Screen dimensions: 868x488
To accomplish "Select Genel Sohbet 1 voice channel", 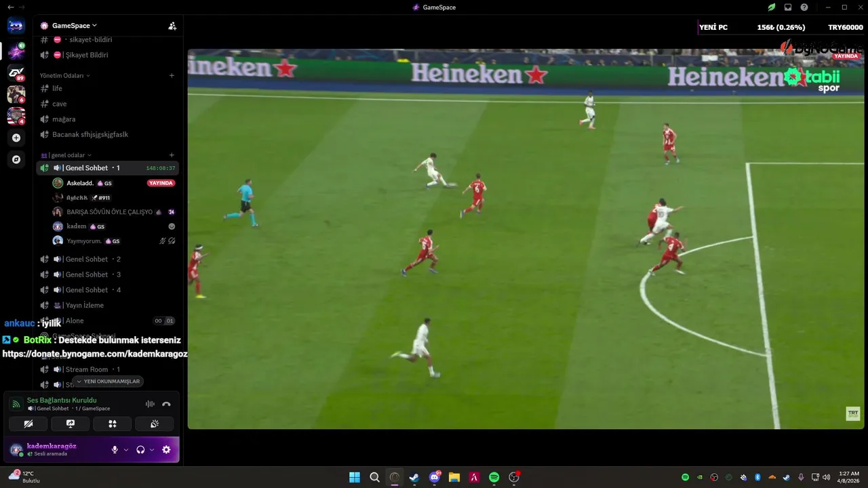I will (x=108, y=168).
